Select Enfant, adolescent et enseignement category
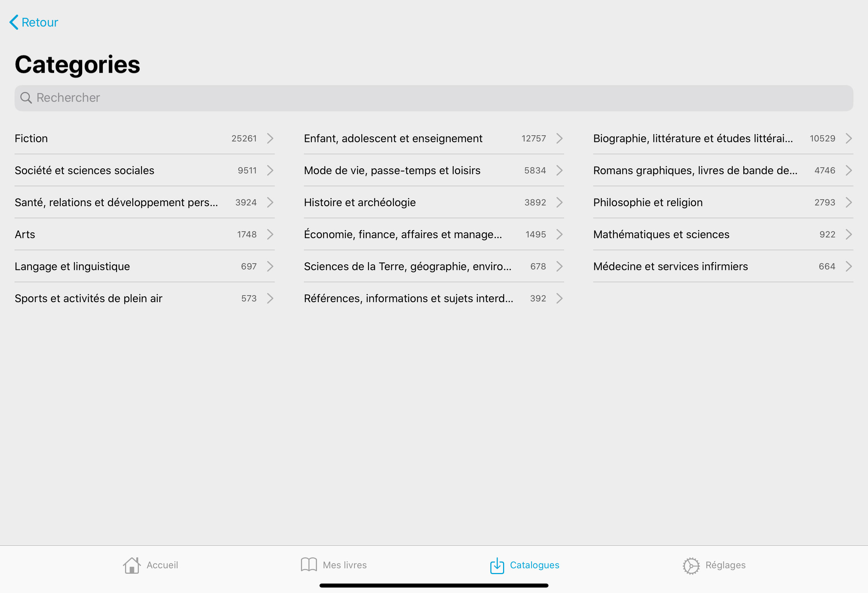The height and width of the screenshot is (593, 868). click(393, 139)
